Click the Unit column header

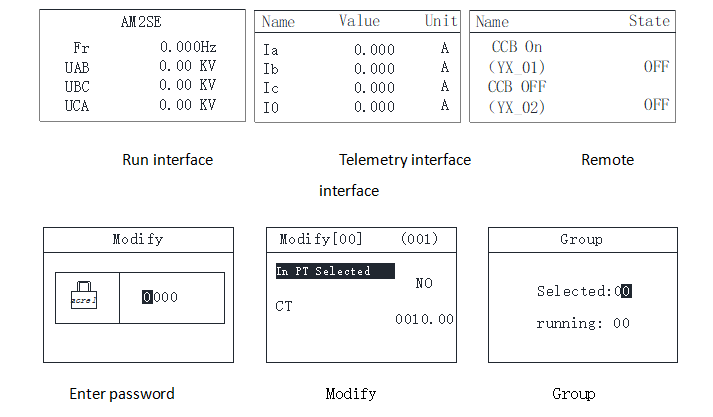pos(441,21)
